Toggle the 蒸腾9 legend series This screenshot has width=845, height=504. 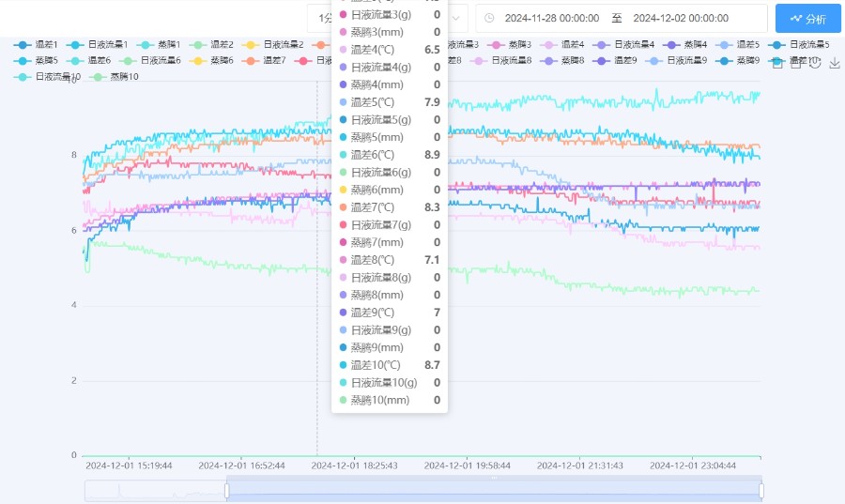click(x=737, y=61)
